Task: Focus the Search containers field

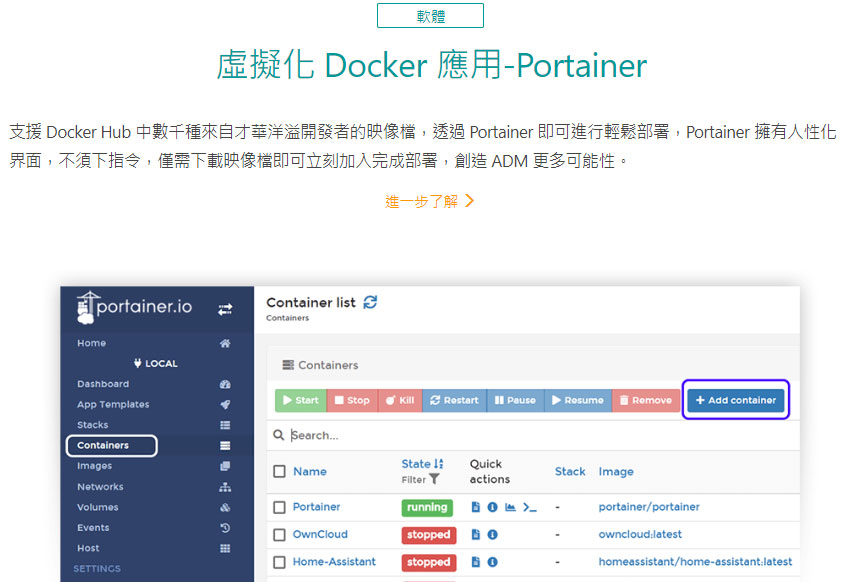Action: [533, 436]
